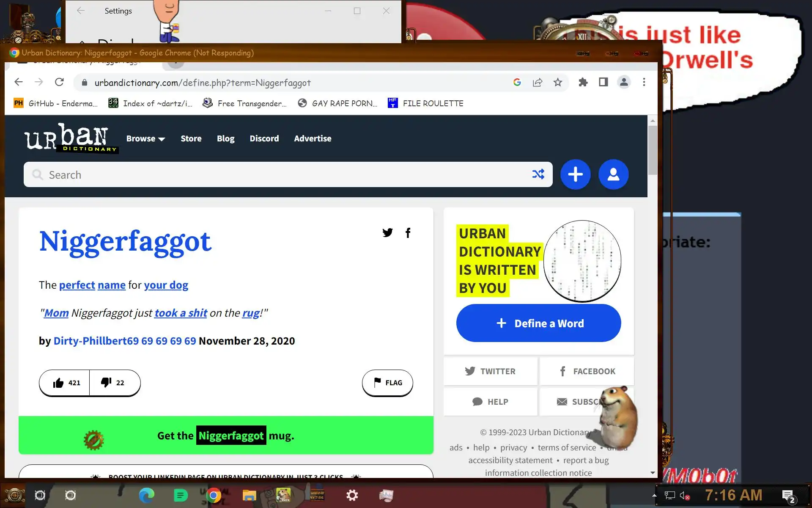Open the Store navigation item
The height and width of the screenshot is (508, 812).
tap(191, 138)
